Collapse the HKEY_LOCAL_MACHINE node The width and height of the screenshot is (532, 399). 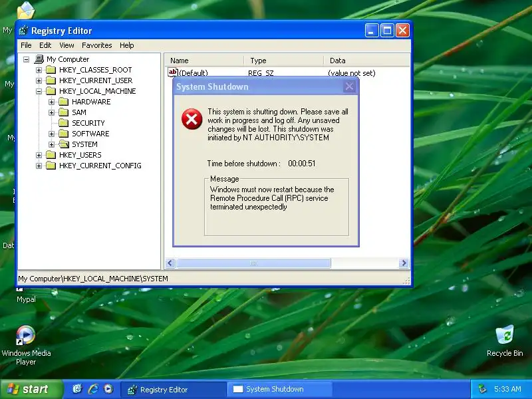click(39, 91)
